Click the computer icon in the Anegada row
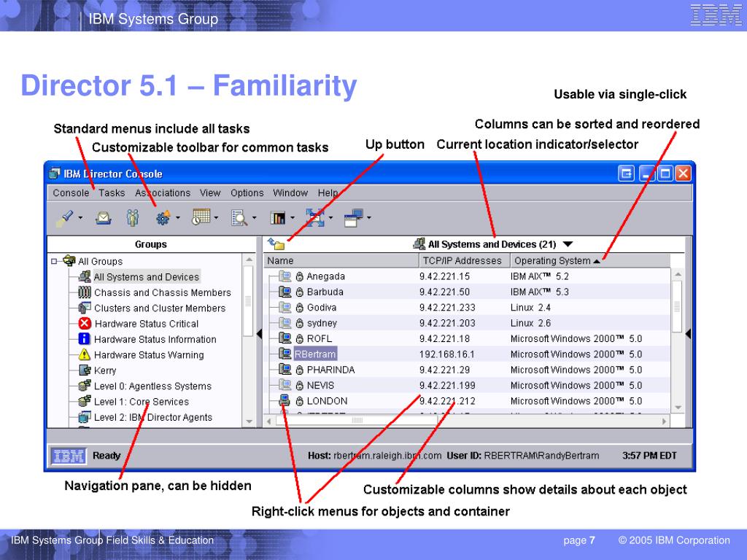This screenshot has width=747, height=560. click(285, 276)
